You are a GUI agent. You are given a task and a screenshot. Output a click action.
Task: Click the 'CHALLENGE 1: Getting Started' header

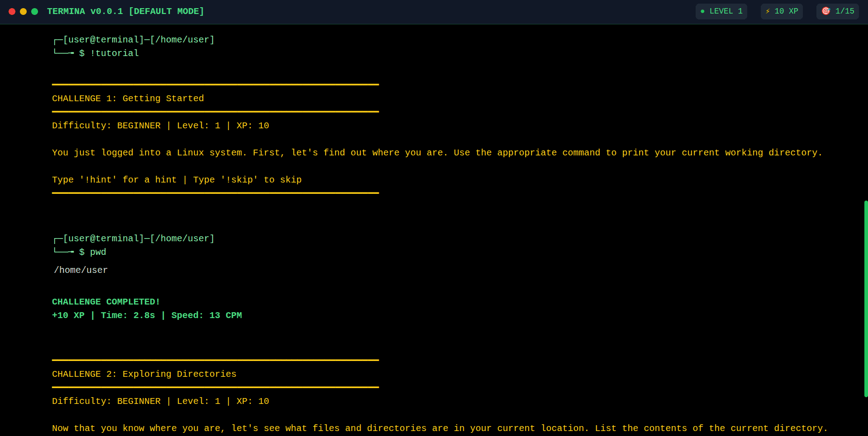pyautogui.click(x=128, y=98)
